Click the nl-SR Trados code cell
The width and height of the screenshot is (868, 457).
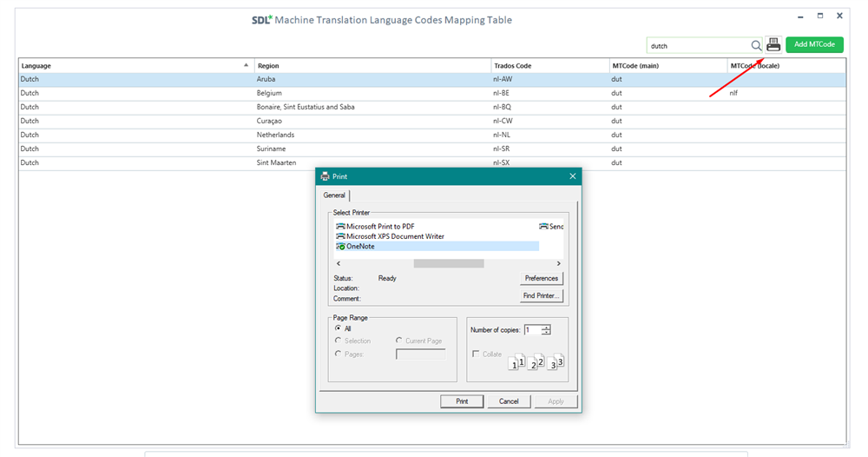coord(549,149)
